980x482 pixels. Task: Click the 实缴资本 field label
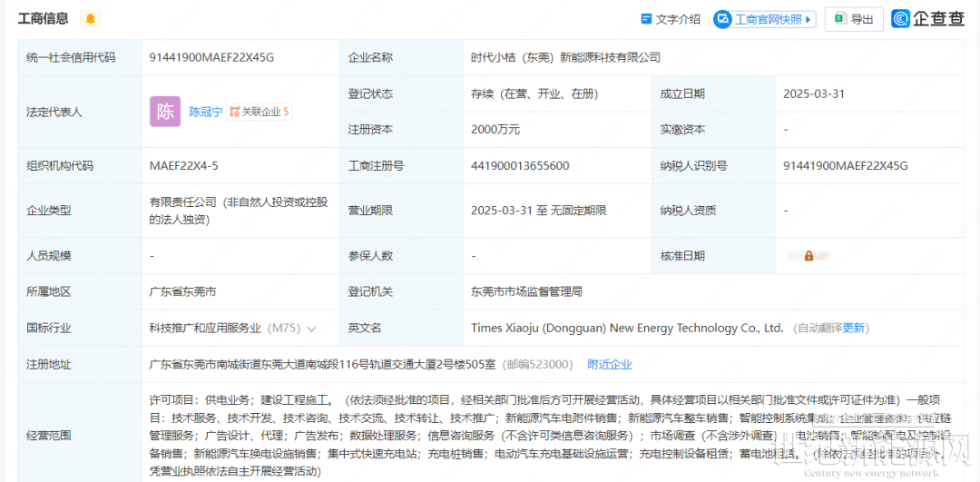click(682, 130)
